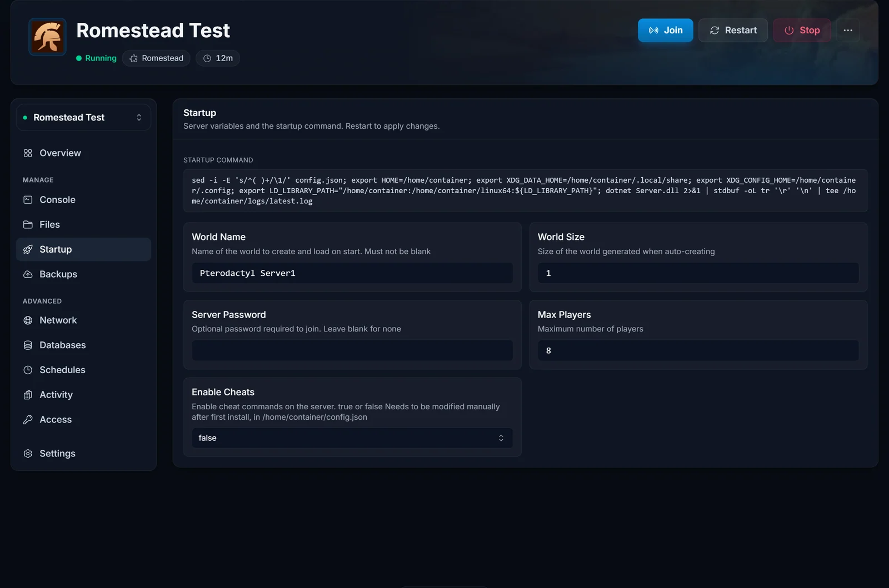
Task: Click the Overview grid icon
Action: click(28, 153)
